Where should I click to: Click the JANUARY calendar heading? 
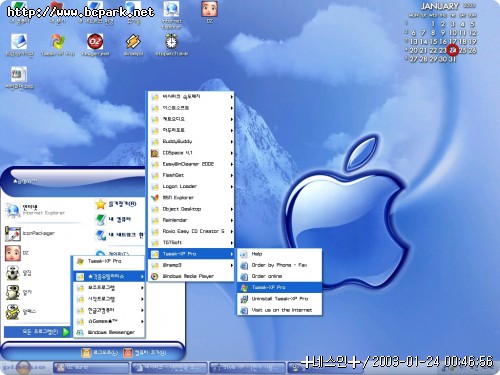(x=439, y=6)
